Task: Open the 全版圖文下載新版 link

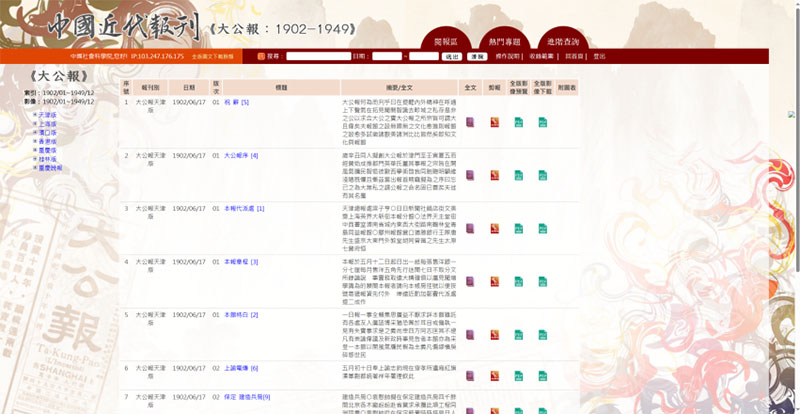Action: (x=213, y=57)
